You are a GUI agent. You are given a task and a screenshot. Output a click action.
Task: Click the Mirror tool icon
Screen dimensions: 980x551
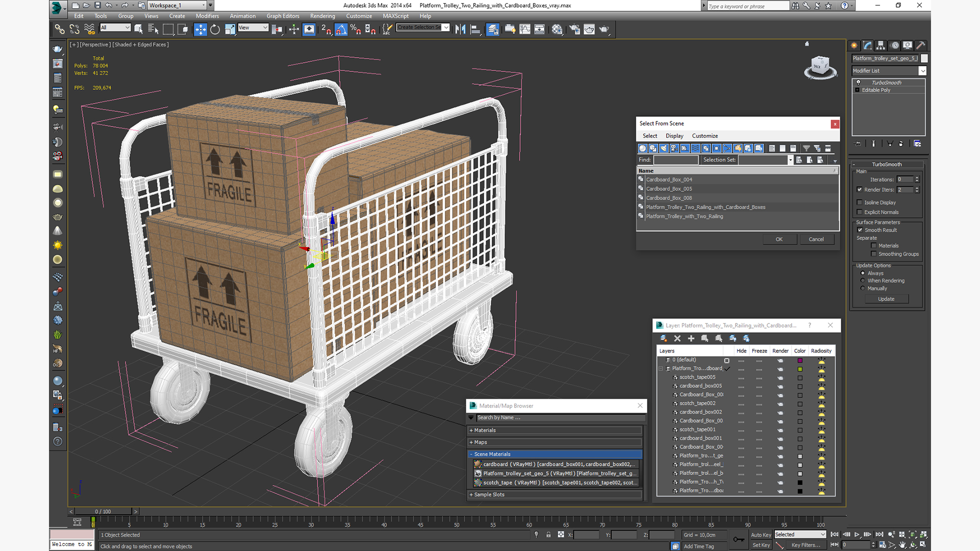460,29
